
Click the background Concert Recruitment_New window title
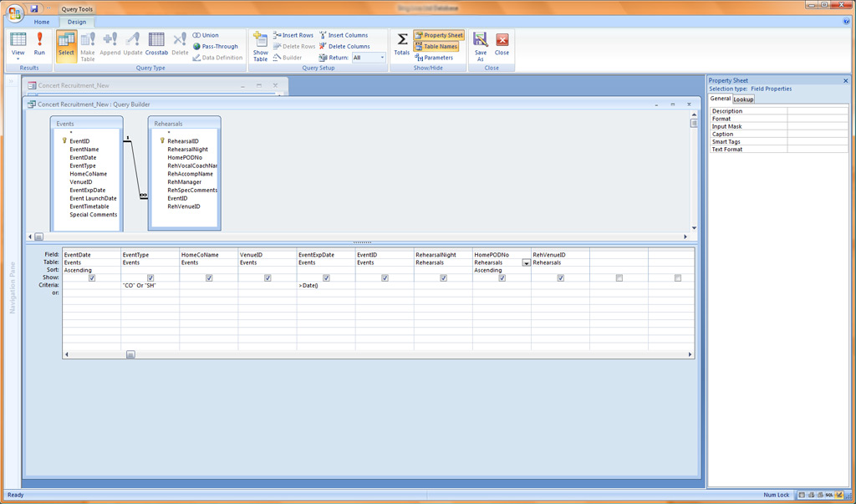(x=74, y=86)
